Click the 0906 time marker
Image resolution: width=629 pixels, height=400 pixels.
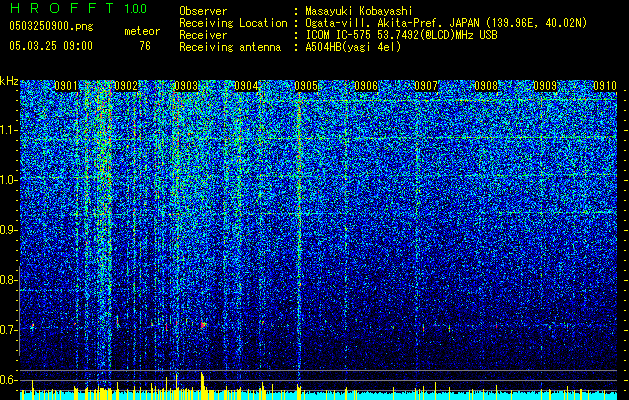click(x=366, y=86)
